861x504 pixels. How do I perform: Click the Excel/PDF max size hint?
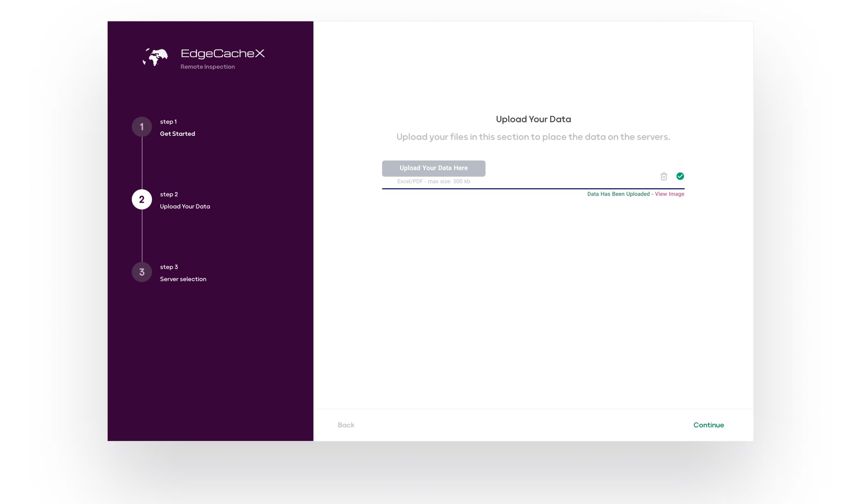(x=433, y=182)
